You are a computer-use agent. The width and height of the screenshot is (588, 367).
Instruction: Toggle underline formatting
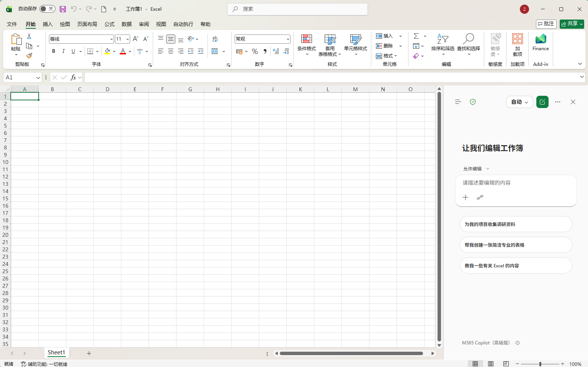[73, 51]
